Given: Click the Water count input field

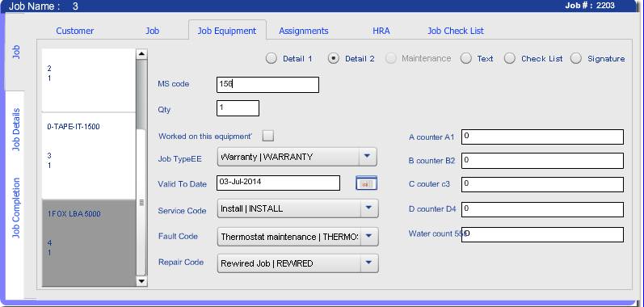Looking at the screenshot, I should click(542, 234).
